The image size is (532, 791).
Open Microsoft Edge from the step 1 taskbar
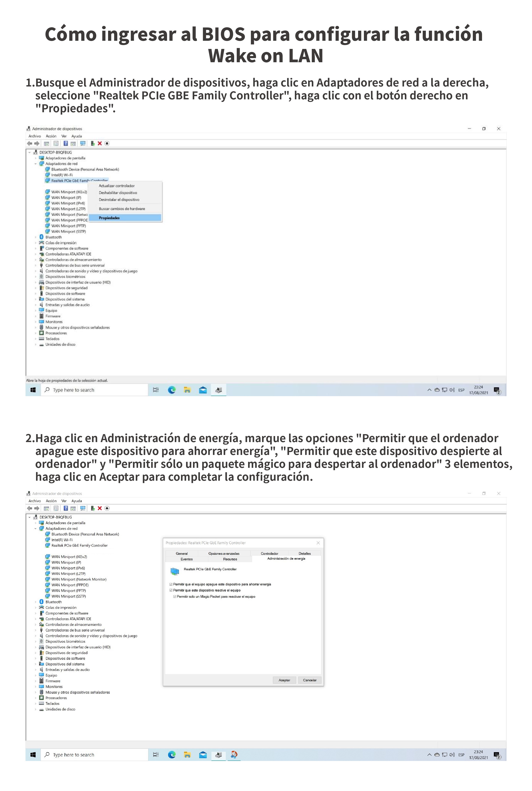172,390
